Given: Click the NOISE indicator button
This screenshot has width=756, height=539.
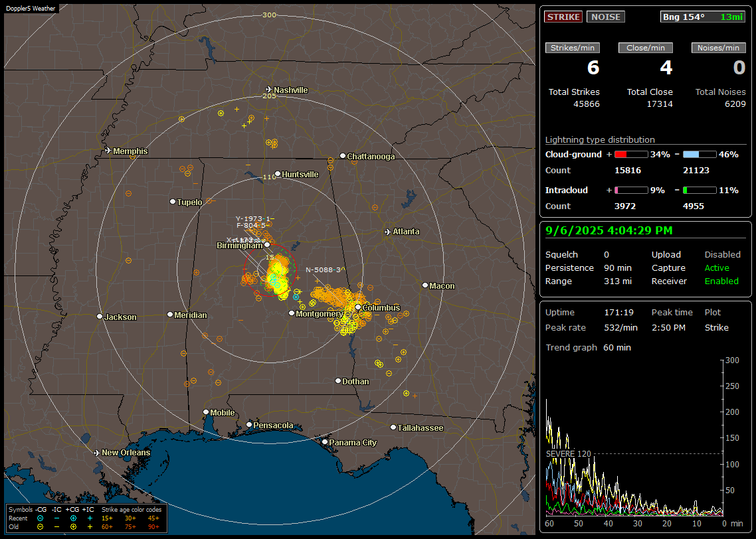Looking at the screenshot, I should point(606,17).
